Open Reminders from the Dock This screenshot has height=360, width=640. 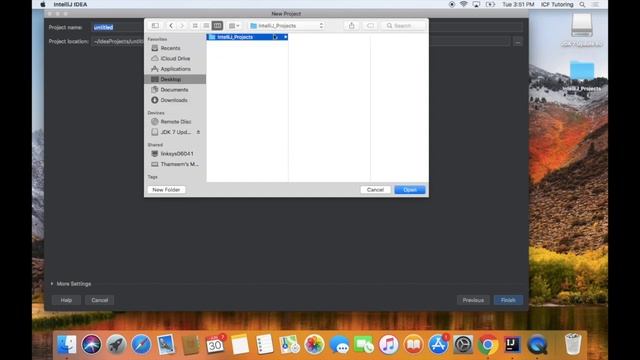pyautogui.click(x=265, y=344)
